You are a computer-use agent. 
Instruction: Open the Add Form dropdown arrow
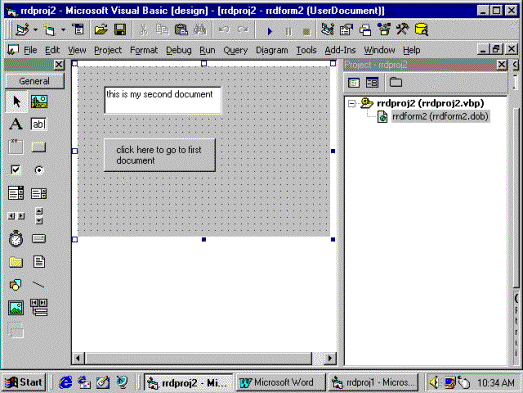(63, 30)
